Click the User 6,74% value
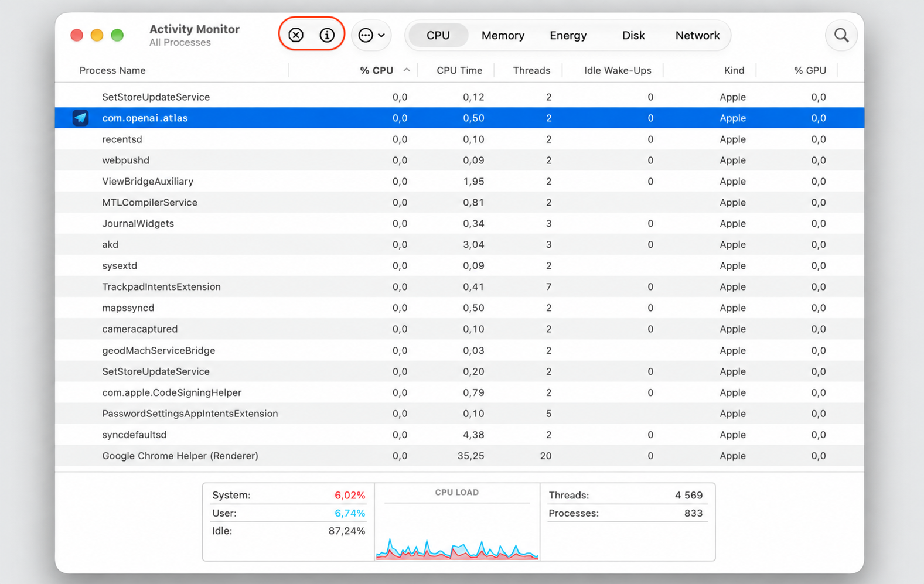The width and height of the screenshot is (924, 584). (x=350, y=513)
